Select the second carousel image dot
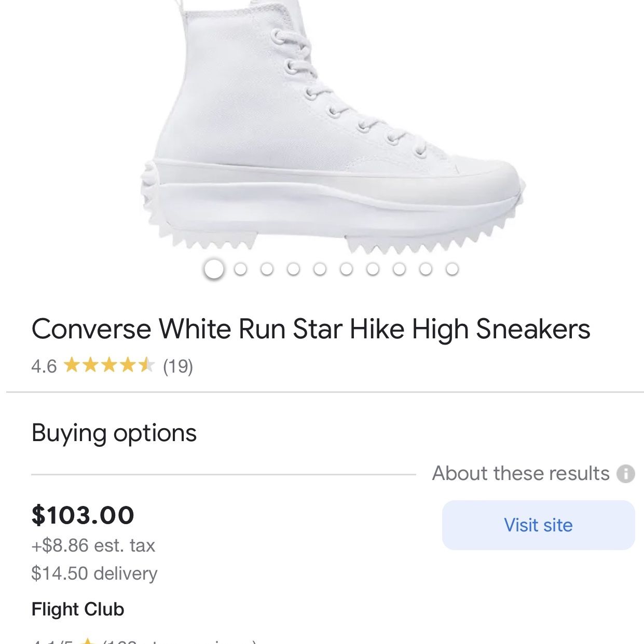Viewport: 644px width, 644px height. click(x=240, y=269)
